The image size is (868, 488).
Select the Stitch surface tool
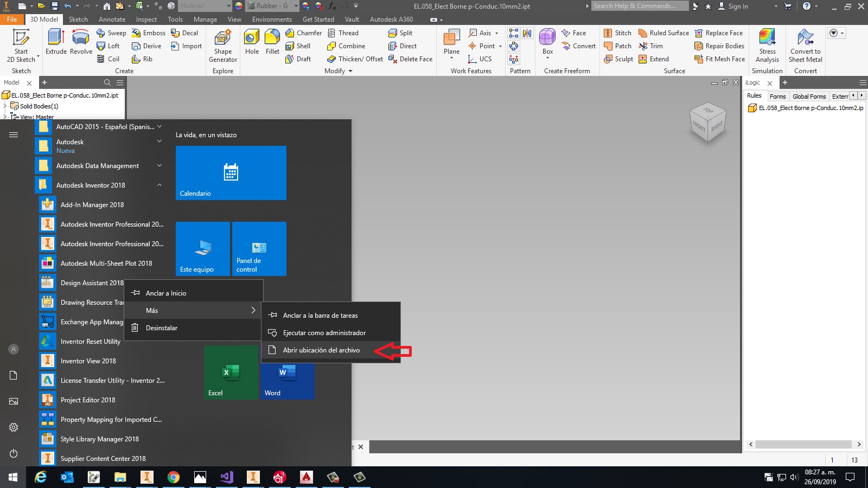point(618,33)
